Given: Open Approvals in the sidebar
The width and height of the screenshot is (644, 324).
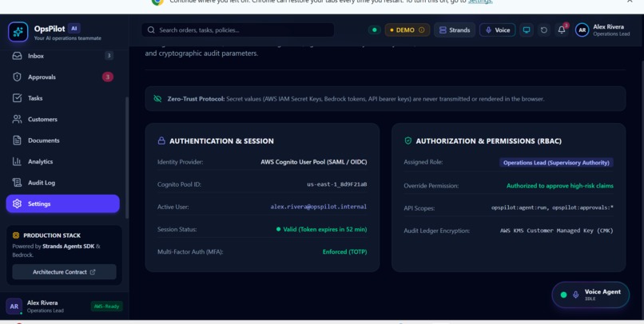Looking at the screenshot, I should click(x=62, y=77).
